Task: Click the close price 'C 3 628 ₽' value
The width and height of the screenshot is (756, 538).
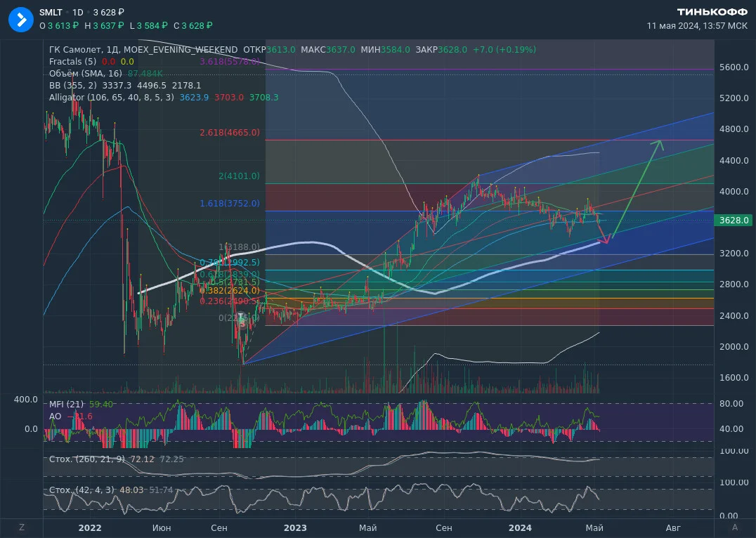Action: coord(193,26)
